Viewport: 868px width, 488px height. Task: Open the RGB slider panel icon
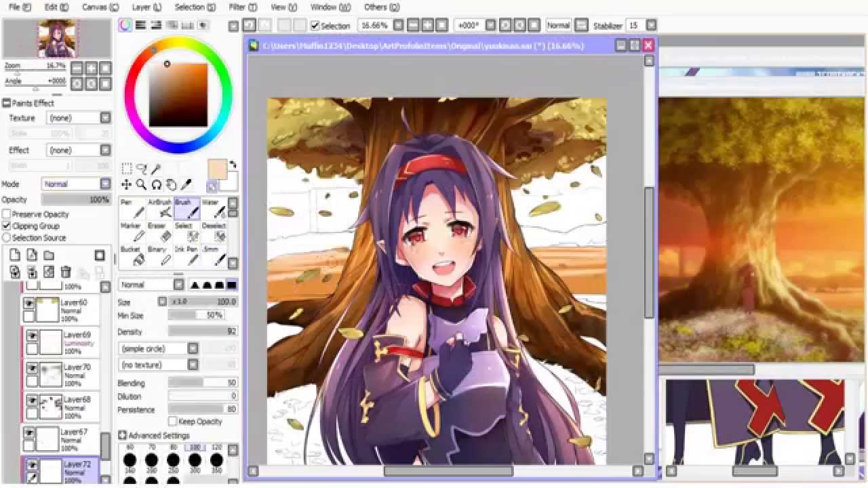coord(141,25)
